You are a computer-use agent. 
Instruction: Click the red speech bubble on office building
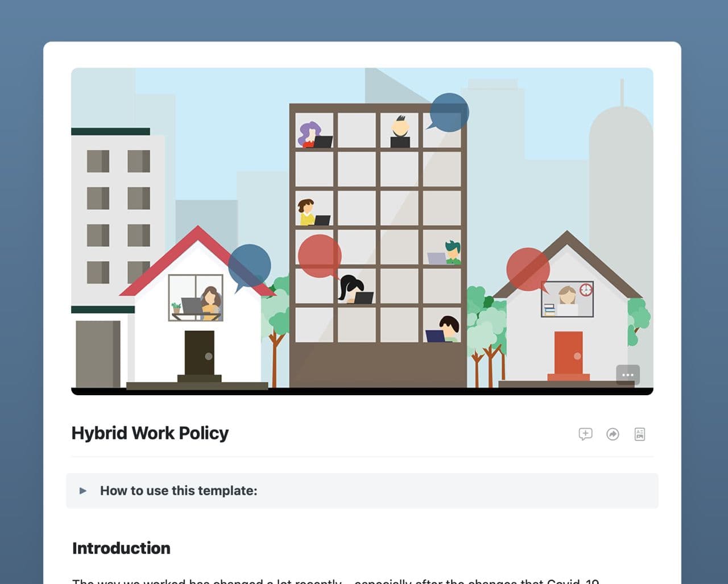click(x=320, y=256)
